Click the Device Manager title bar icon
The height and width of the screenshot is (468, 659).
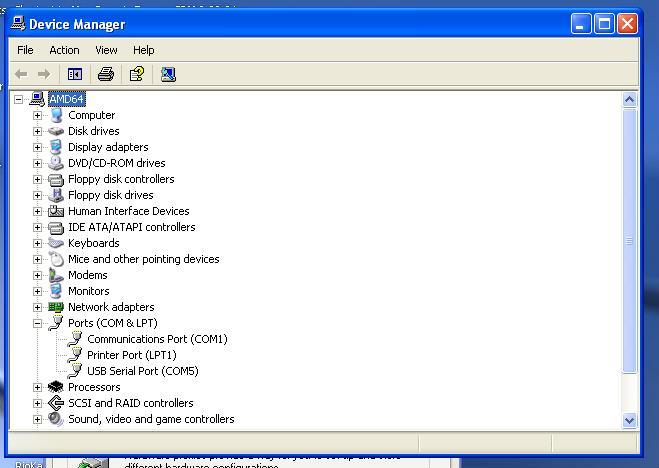point(18,24)
